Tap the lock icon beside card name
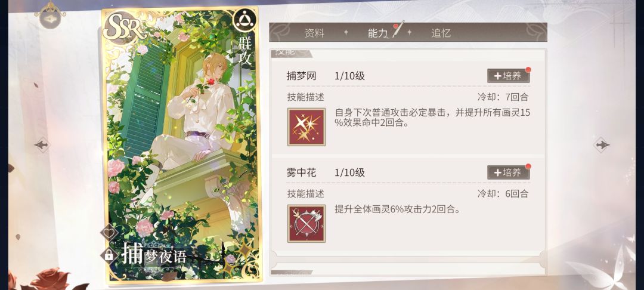Screen dimensions: 644x290 coord(109,255)
